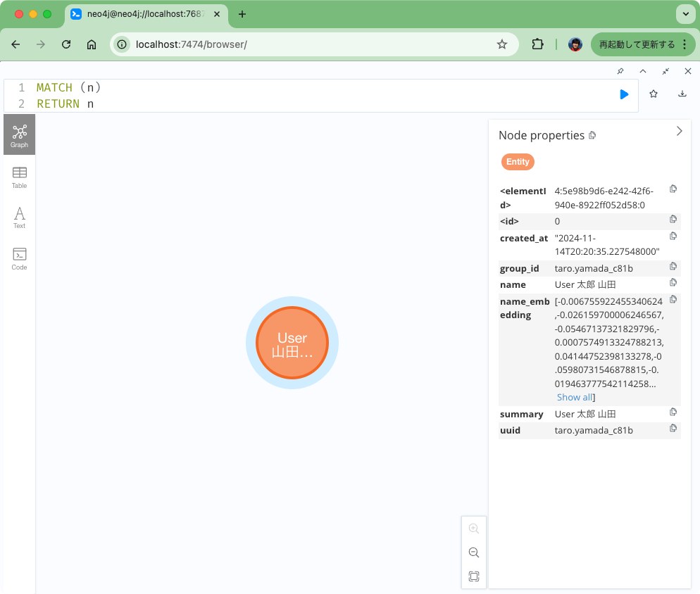This screenshot has height=594, width=700.
Task: Close the neo4j browser tab
Action: pos(216,14)
